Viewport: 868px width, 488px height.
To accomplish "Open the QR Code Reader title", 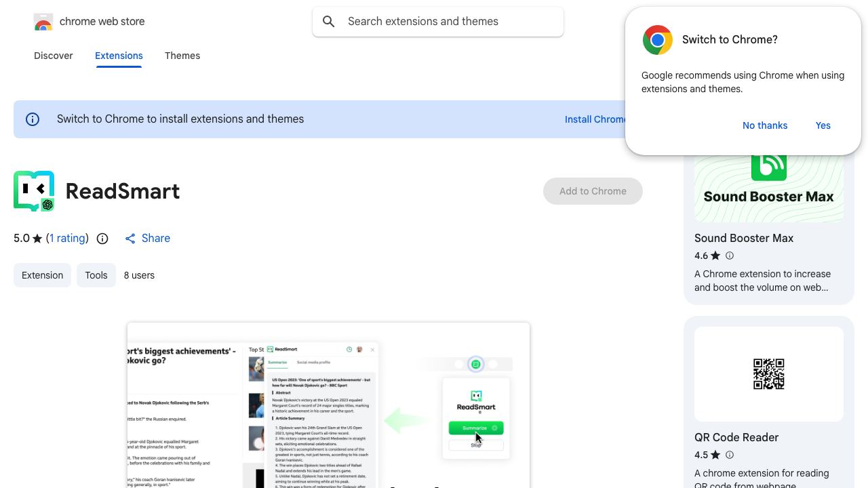I will pos(736,437).
